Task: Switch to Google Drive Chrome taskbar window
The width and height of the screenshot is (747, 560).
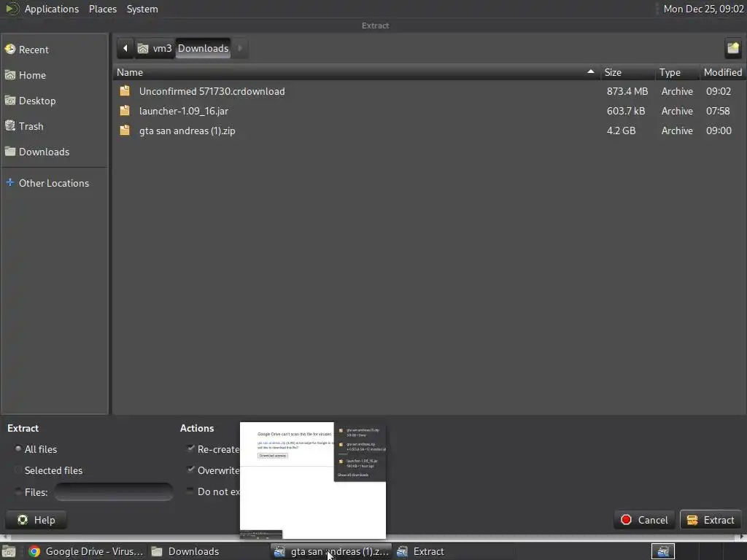Action: pos(86,551)
